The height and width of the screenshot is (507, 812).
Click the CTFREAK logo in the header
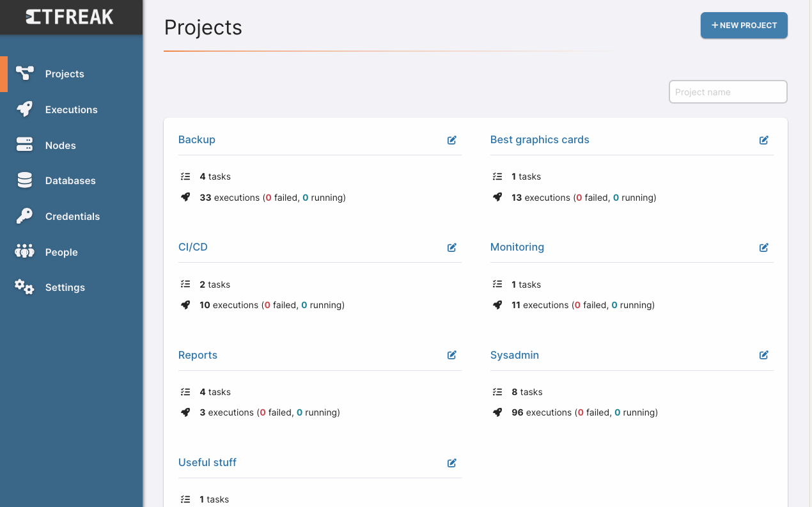point(70,17)
